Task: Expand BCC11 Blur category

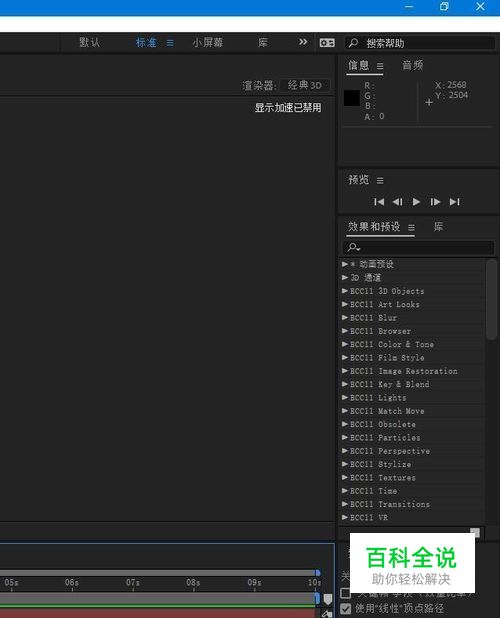Action: coord(345,318)
